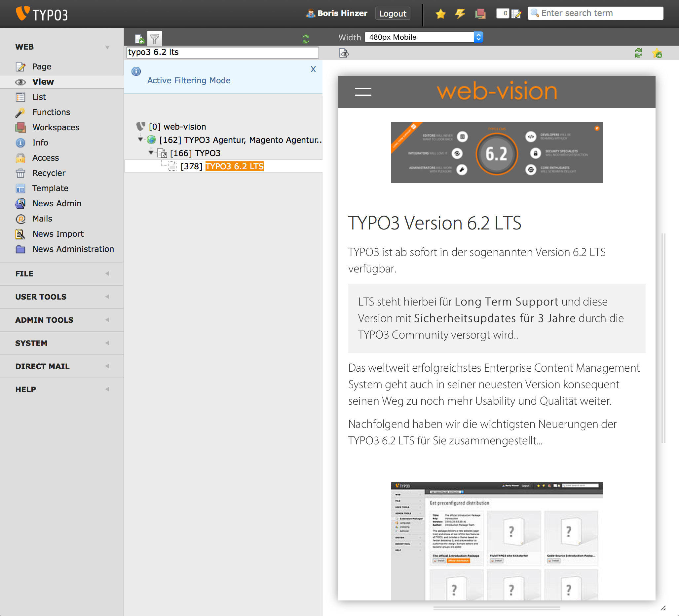Click the Recycler module icon
Screen dimensions: 679x616
coord(21,172)
